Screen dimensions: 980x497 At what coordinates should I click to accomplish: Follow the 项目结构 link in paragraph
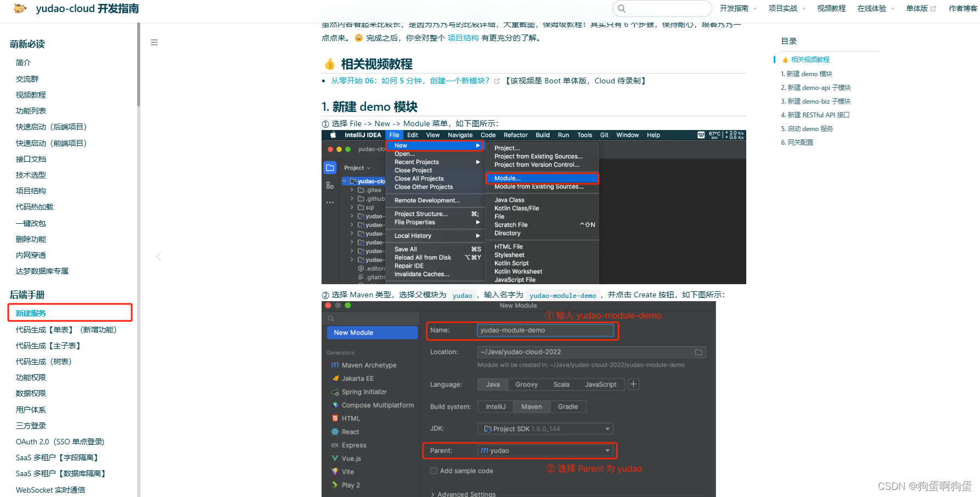pyautogui.click(x=463, y=38)
